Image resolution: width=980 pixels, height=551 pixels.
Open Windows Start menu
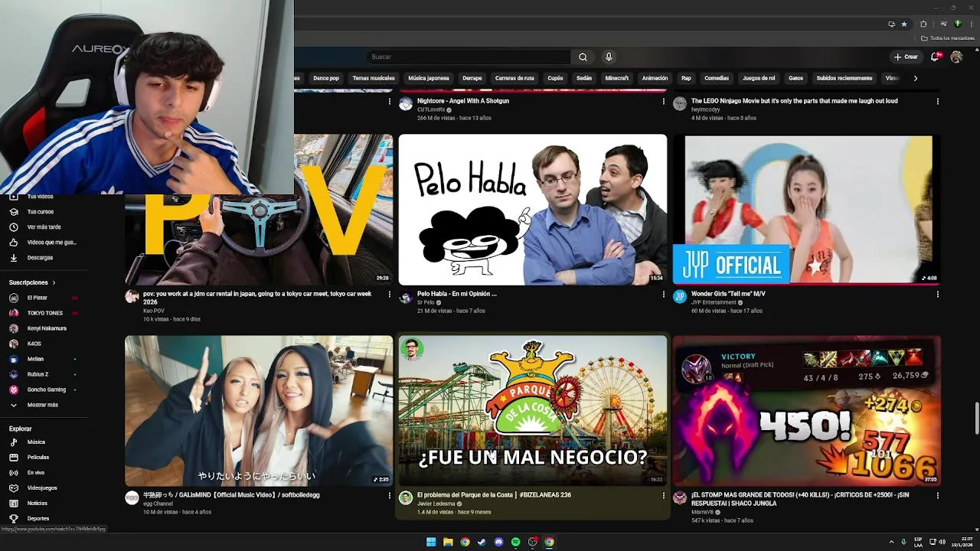(431, 542)
